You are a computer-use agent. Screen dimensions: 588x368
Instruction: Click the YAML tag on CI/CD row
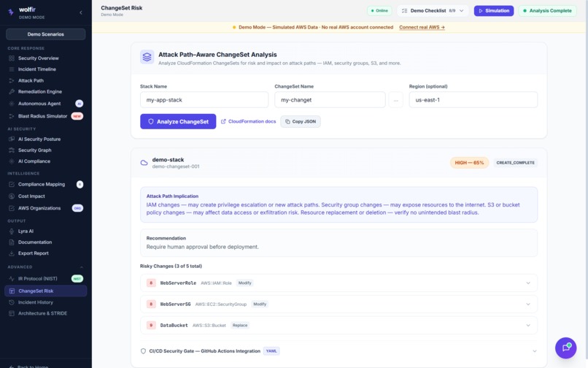click(271, 351)
